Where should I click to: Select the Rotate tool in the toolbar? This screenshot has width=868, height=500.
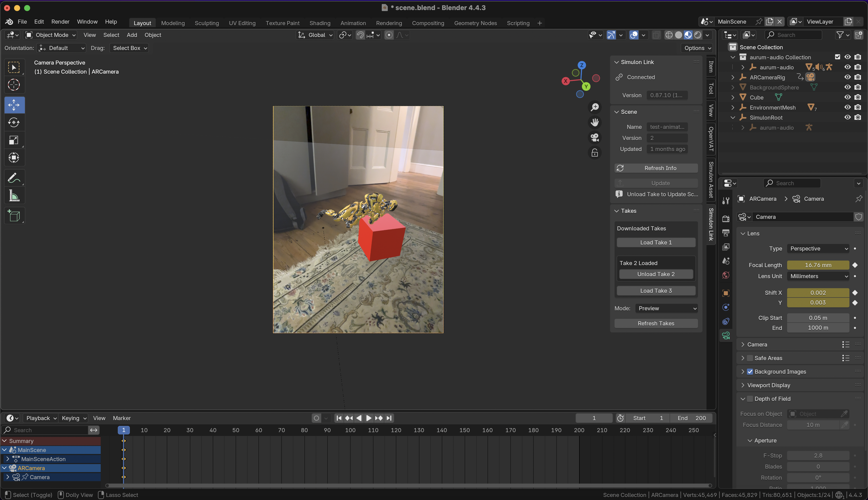click(14, 123)
